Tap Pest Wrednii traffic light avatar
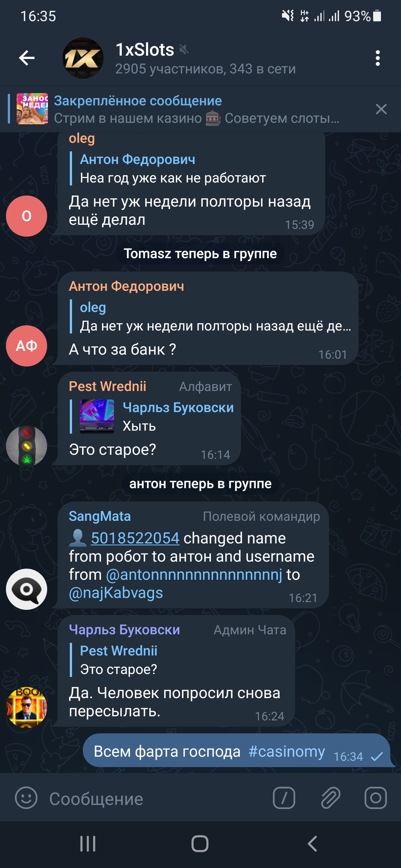Image resolution: width=401 pixels, height=868 pixels. coord(26,446)
